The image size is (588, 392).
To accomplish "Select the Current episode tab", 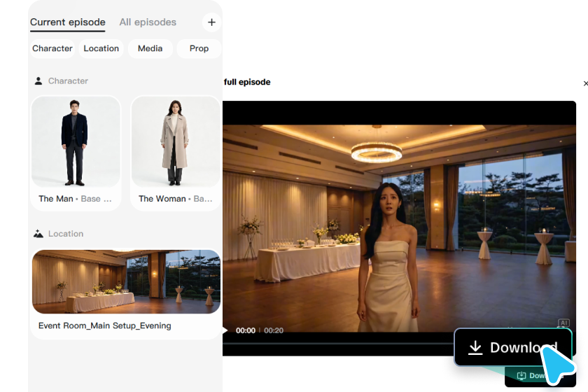I will [x=68, y=22].
